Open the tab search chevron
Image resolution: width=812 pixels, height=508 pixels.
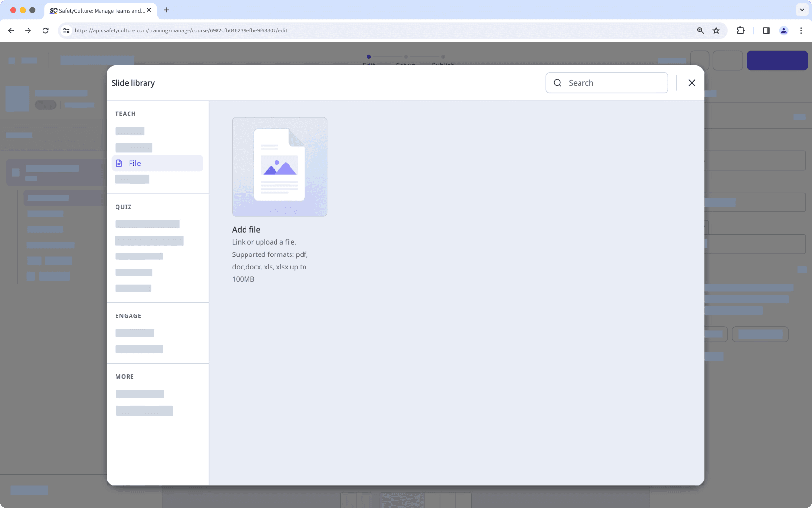(x=801, y=10)
